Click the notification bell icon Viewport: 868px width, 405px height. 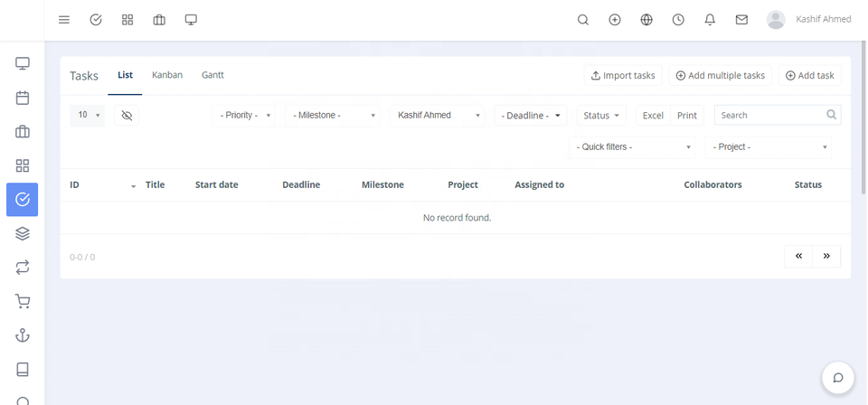pos(710,20)
